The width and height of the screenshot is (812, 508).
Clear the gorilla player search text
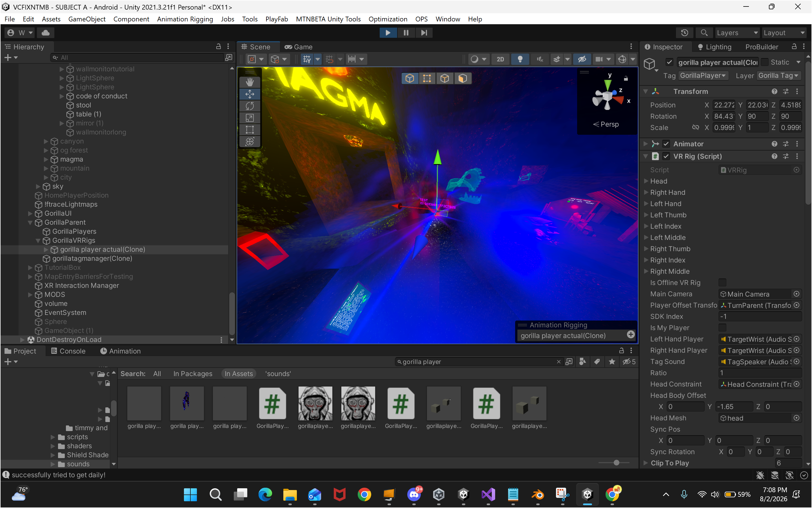559,361
